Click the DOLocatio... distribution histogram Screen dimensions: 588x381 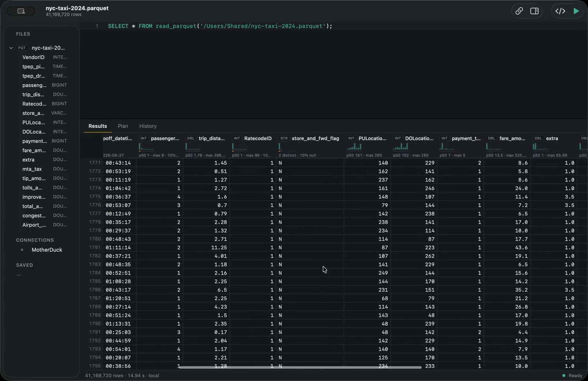tap(401, 147)
